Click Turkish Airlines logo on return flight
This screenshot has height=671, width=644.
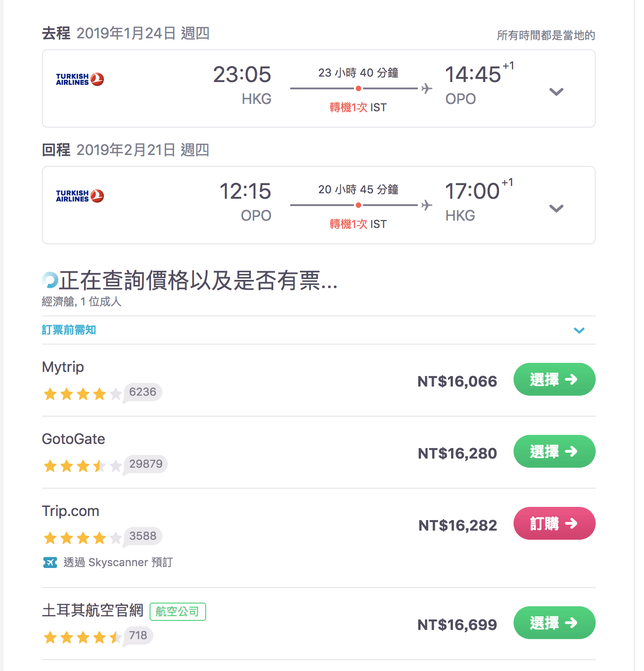pos(80,196)
